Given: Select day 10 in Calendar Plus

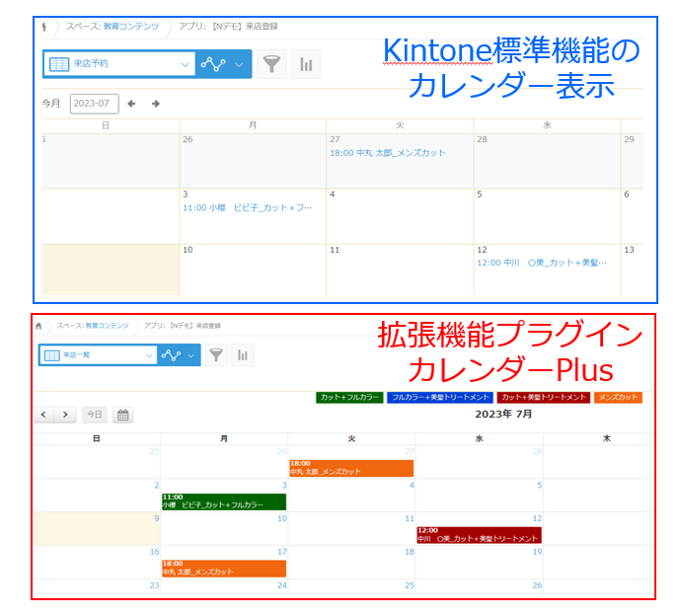Looking at the screenshot, I should (x=282, y=518).
